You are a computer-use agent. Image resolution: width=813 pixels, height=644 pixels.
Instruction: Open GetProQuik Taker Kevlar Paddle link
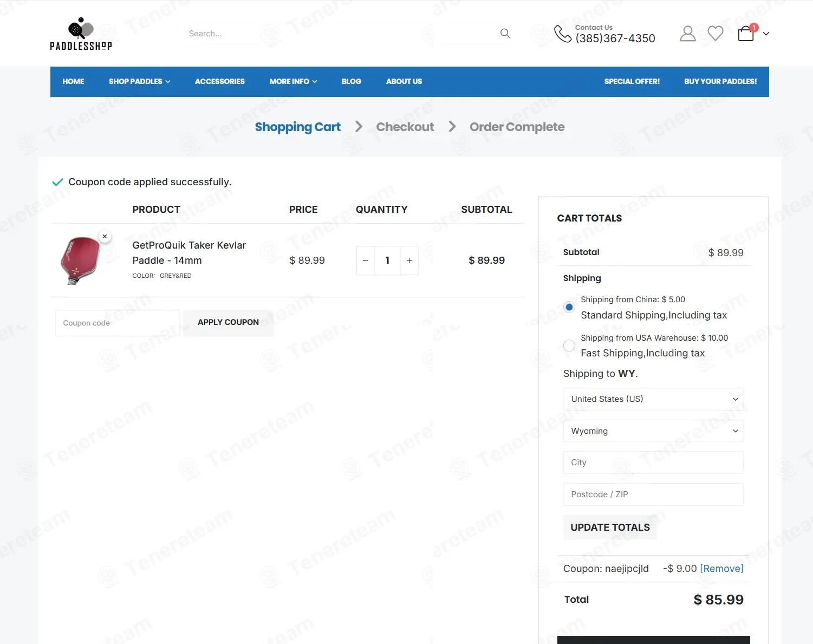tap(189, 253)
